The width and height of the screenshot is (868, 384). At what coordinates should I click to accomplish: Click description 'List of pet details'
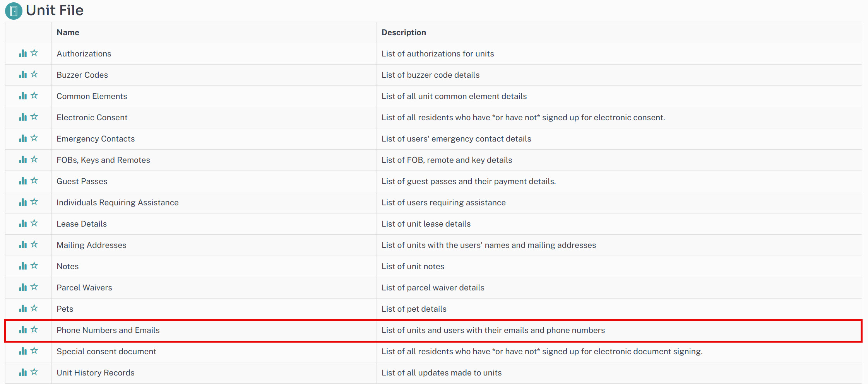pyautogui.click(x=414, y=309)
